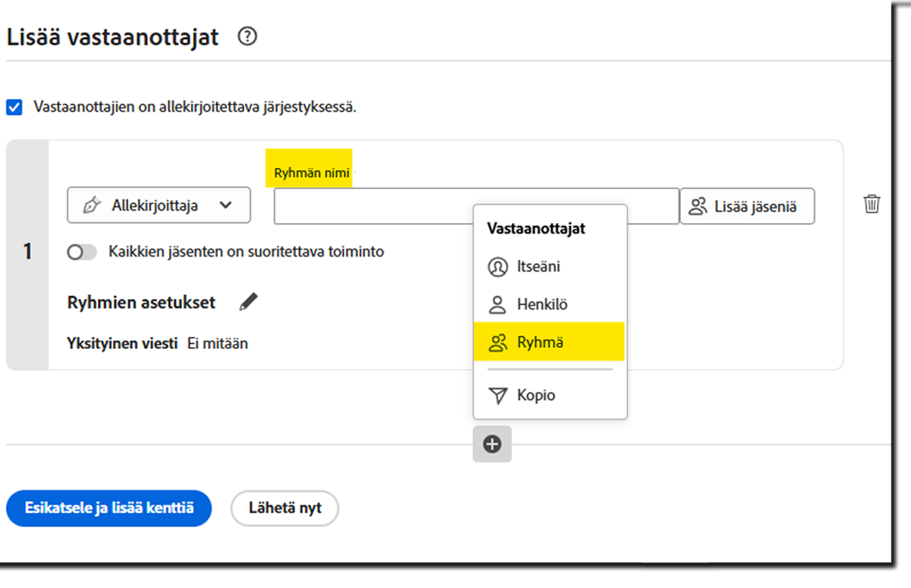Uncheck the signing order checkbox
This screenshot has height=588, width=911.
13,106
